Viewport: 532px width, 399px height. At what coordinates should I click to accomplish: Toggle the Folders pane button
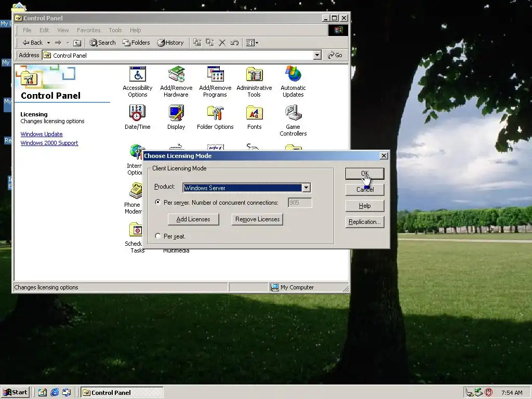click(x=137, y=43)
